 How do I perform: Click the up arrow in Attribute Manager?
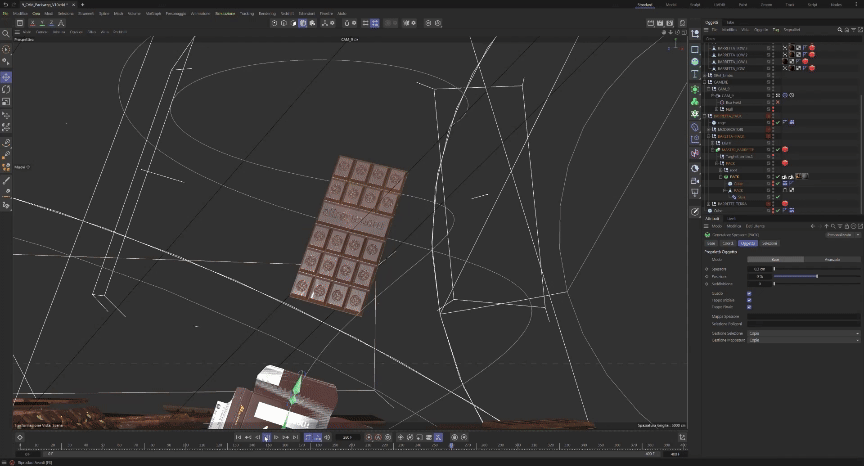pyautogui.click(x=826, y=226)
